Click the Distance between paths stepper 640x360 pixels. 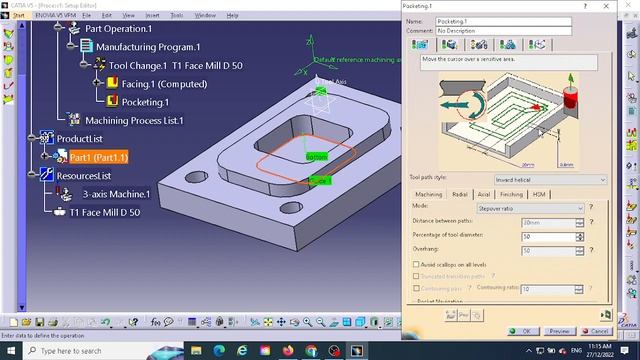(580, 223)
